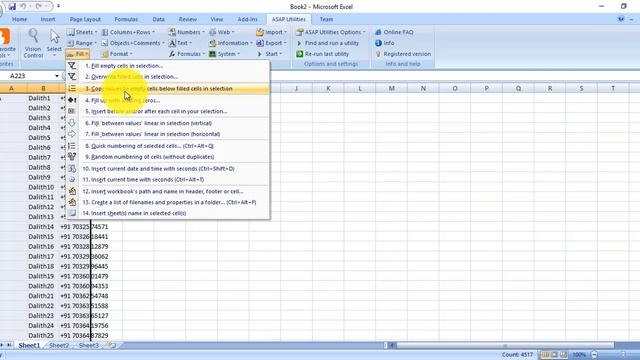
Task: Click the Redo icon in quick access toolbar
Action: 39,7
